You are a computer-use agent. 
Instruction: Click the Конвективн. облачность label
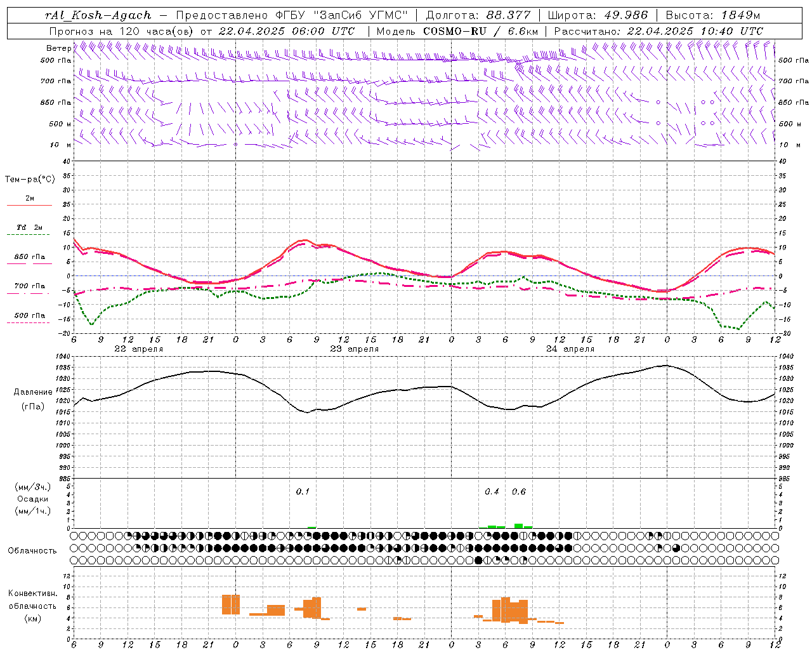(x=32, y=599)
